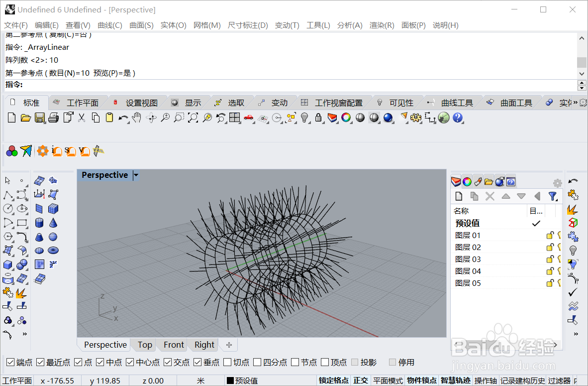This screenshot has width=588, height=386.
Task: Click the layer filter funnel icon
Action: pos(552,196)
